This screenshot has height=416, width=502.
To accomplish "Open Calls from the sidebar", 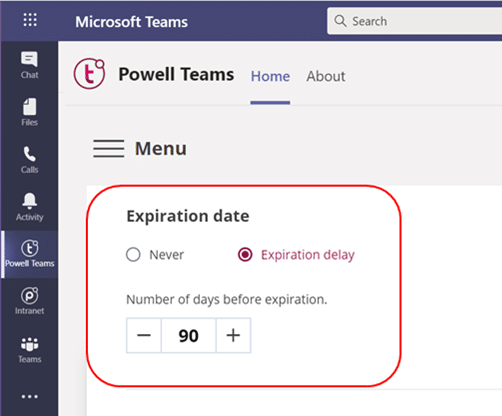I will tap(29, 160).
